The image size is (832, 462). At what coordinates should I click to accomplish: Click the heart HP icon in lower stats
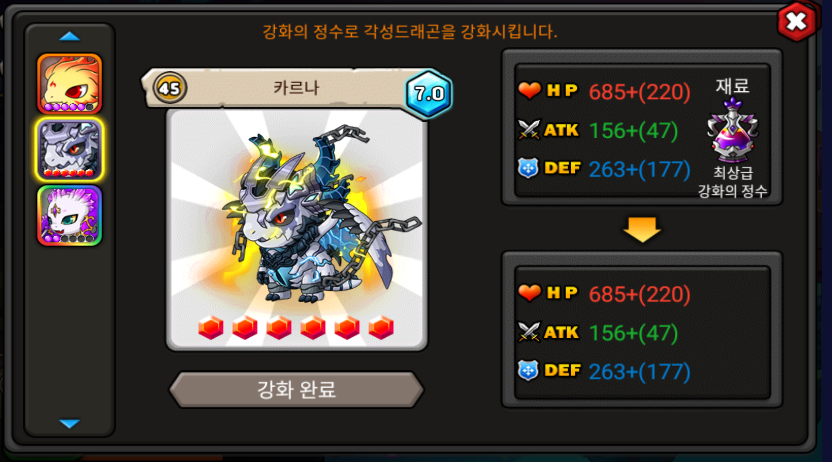click(x=529, y=293)
